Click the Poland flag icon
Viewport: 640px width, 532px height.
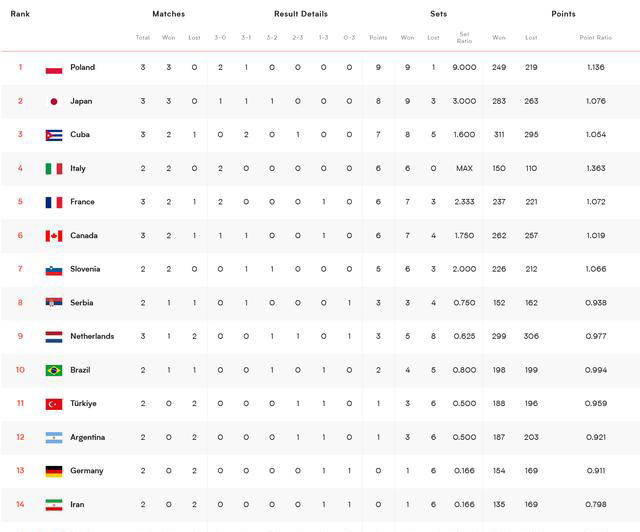click(54, 68)
